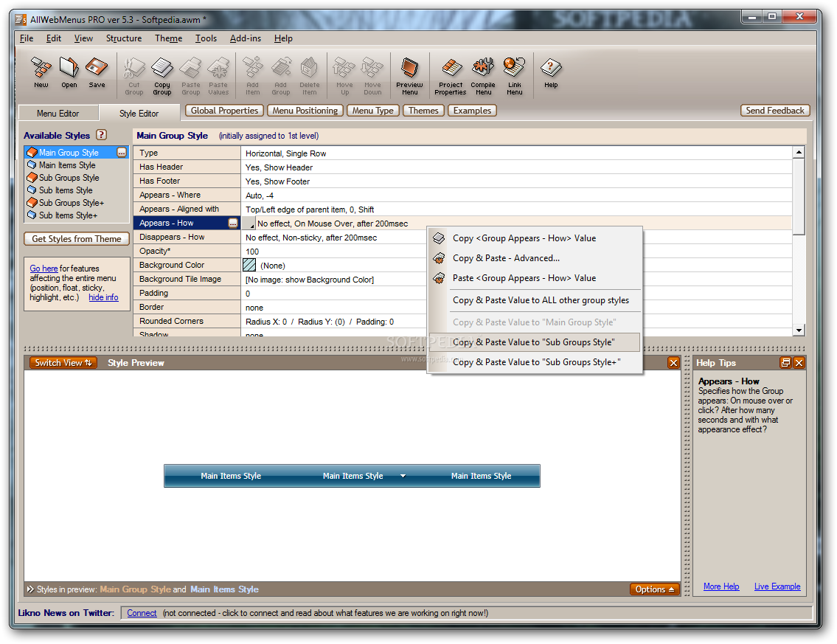Choose Paste <Group Appears - How> Value
Screen dimensions: 837x644
click(x=535, y=278)
